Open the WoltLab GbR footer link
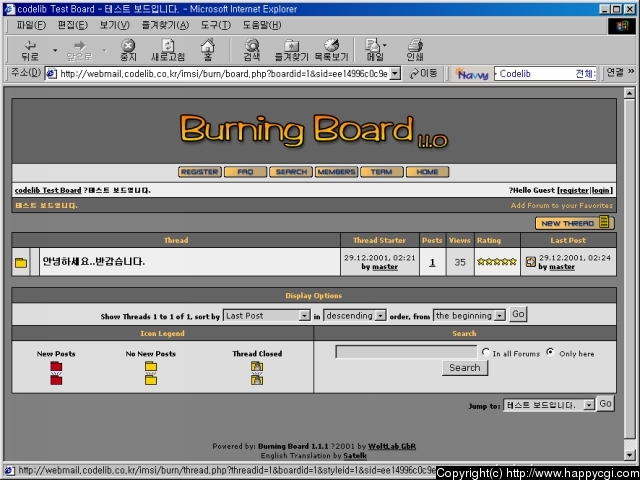 (x=392, y=446)
